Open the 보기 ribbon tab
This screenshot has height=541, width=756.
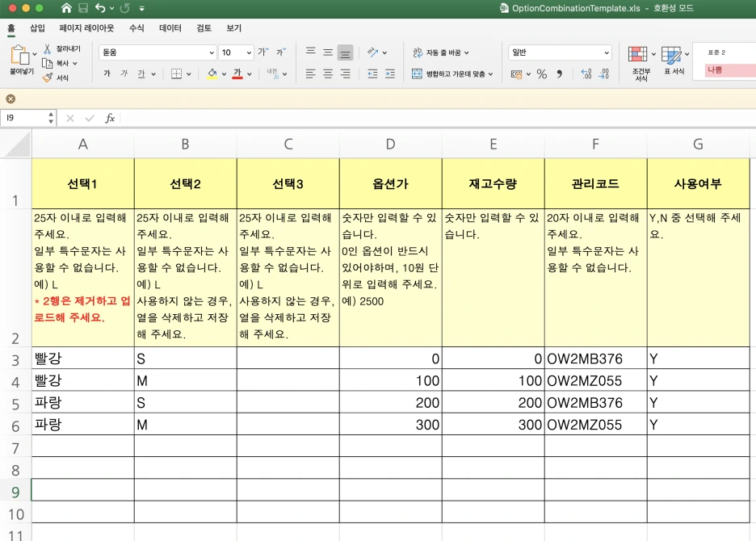(234, 28)
